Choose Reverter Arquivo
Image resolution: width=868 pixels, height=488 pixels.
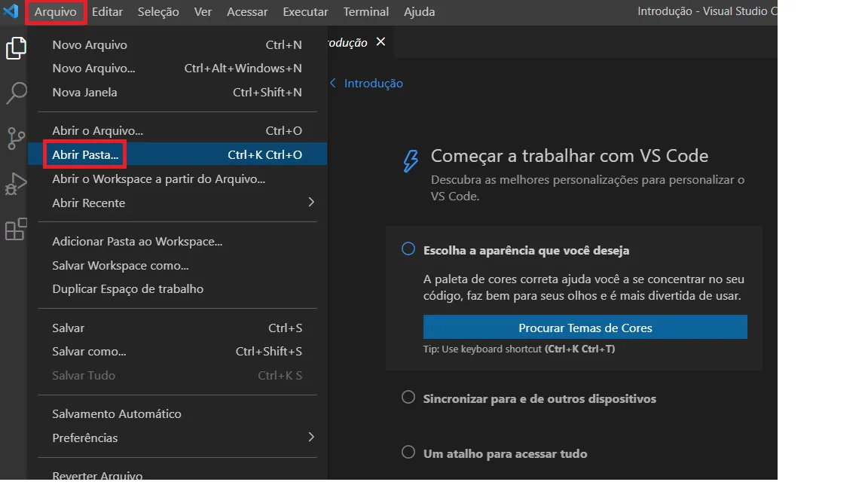coord(177,475)
